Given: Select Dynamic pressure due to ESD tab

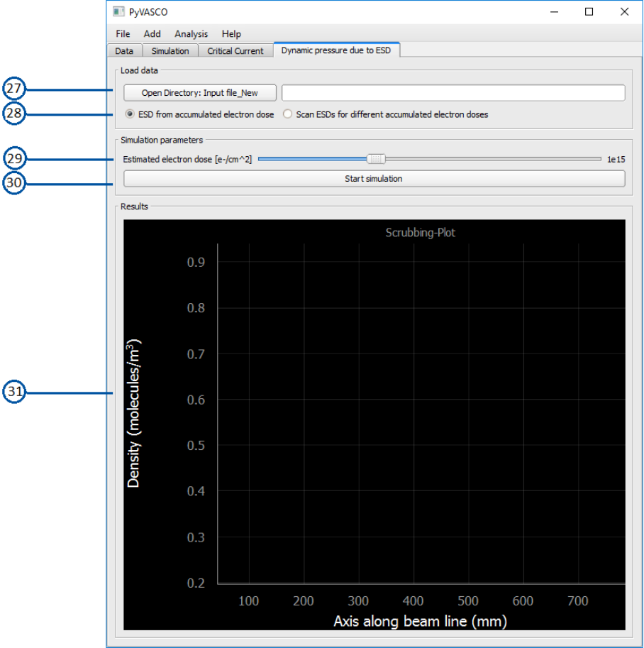Looking at the screenshot, I should click(x=336, y=50).
